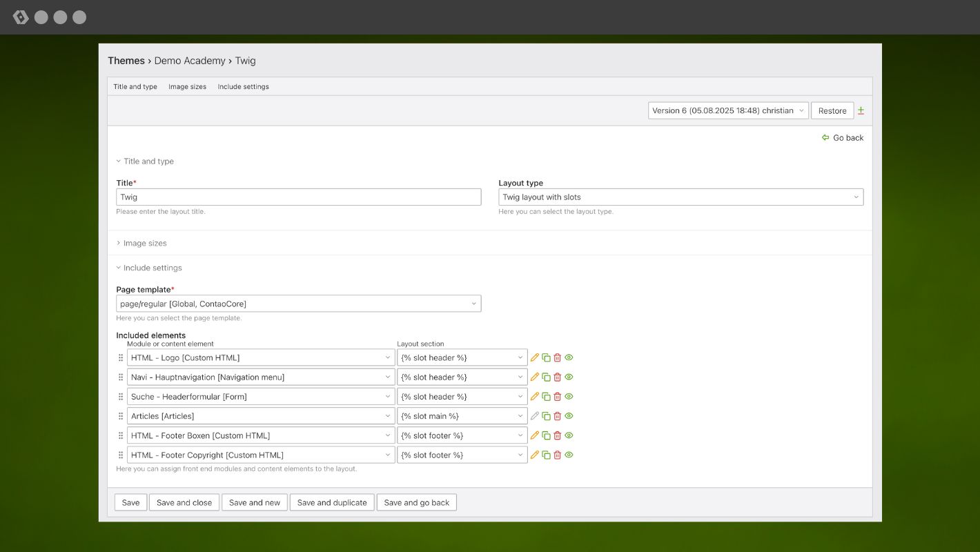Click the Save and close button

tap(184, 502)
